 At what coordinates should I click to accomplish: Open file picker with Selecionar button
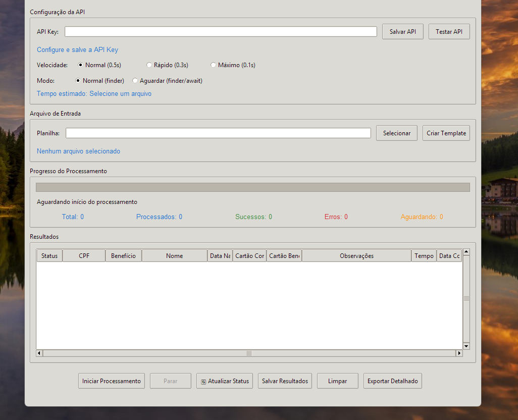point(396,133)
